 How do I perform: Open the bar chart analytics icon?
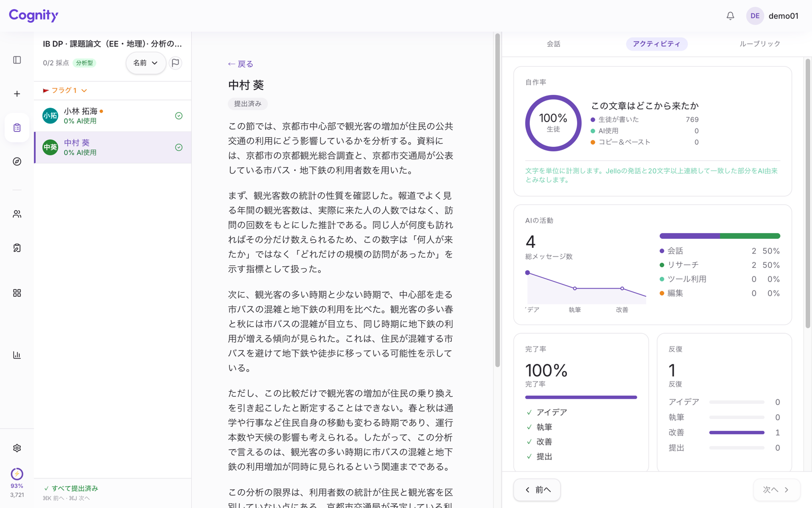17,355
